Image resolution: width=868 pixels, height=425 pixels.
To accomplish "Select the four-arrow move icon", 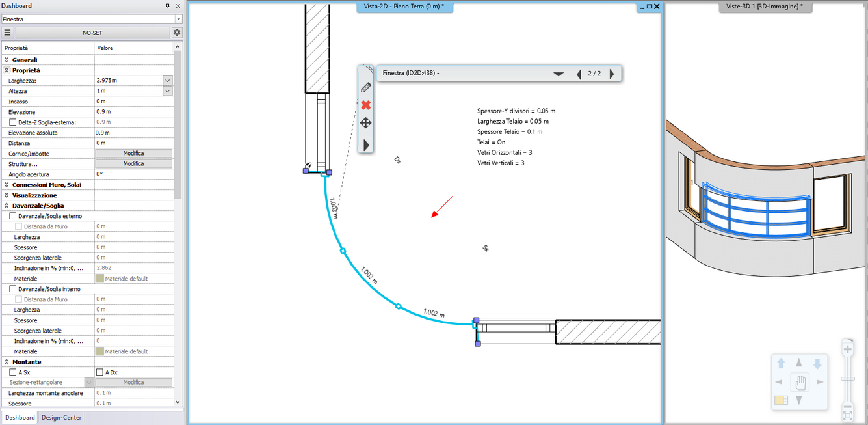I will click(366, 123).
